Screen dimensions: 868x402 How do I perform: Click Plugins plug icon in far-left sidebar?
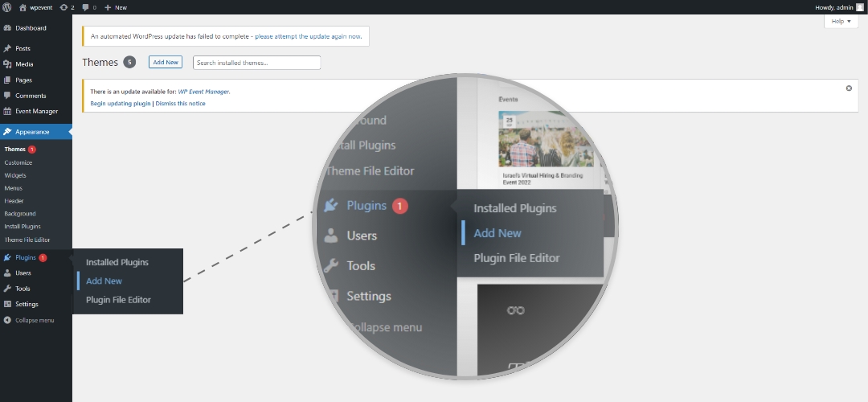pos(7,257)
